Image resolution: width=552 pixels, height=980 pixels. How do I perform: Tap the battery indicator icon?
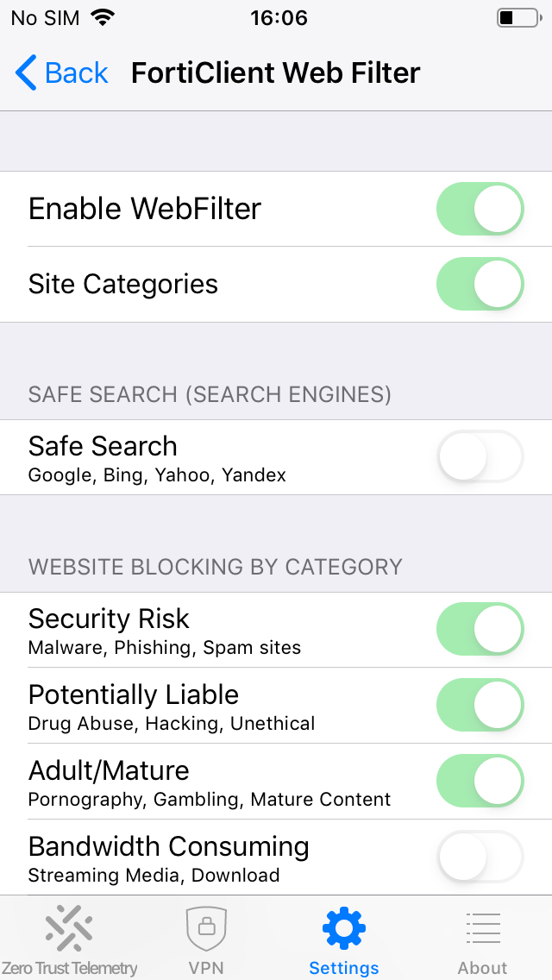click(517, 17)
